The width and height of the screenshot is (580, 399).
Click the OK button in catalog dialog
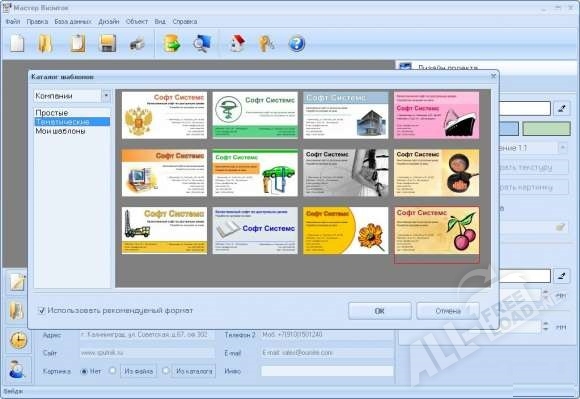380,311
